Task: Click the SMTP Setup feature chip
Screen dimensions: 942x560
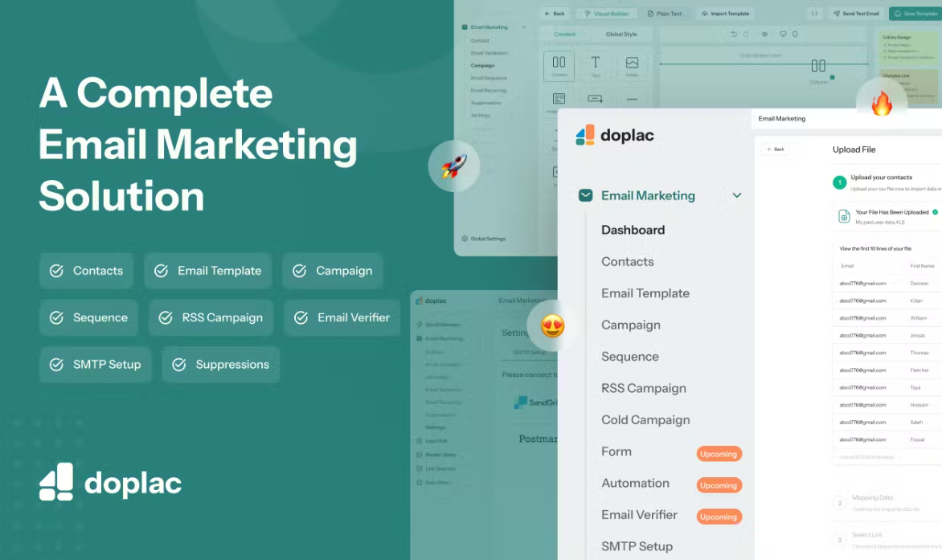Action: pos(96,364)
